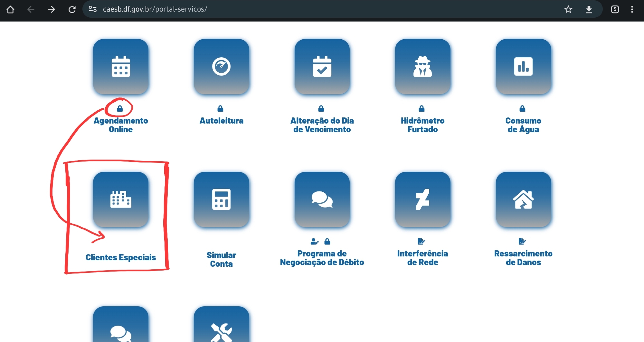Reload the current page
Image resolution: width=644 pixels, height=342 pixels.
tap(72, 9)
